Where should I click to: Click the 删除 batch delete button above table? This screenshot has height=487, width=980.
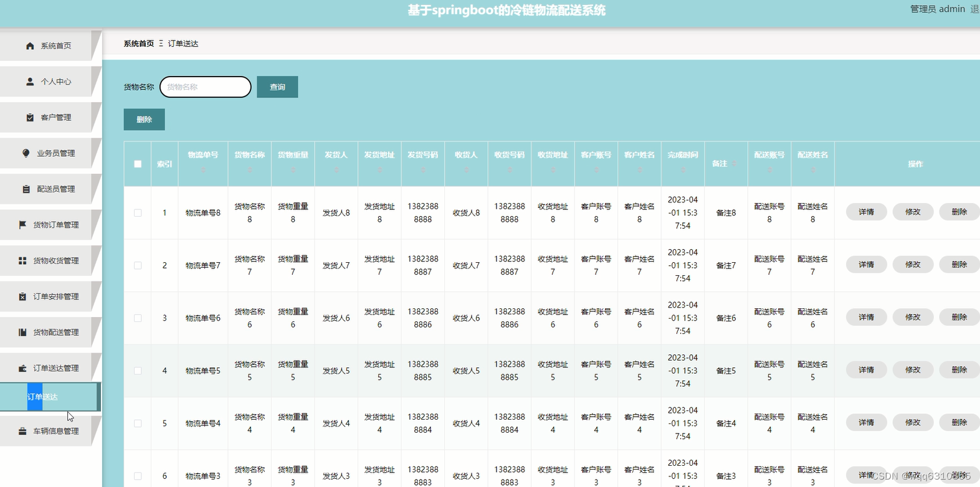144,120
